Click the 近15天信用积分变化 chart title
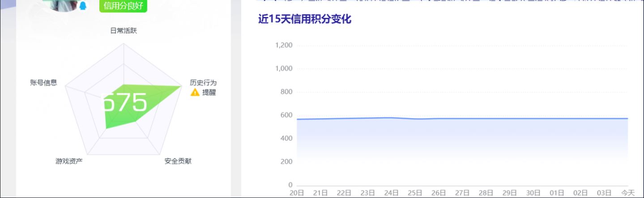644x198 pixels. click(305, 19)
